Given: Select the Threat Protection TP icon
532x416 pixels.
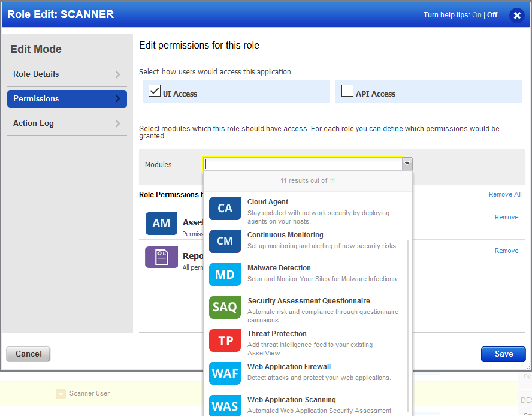Looking at the screenshot, I should pos(225,340).
